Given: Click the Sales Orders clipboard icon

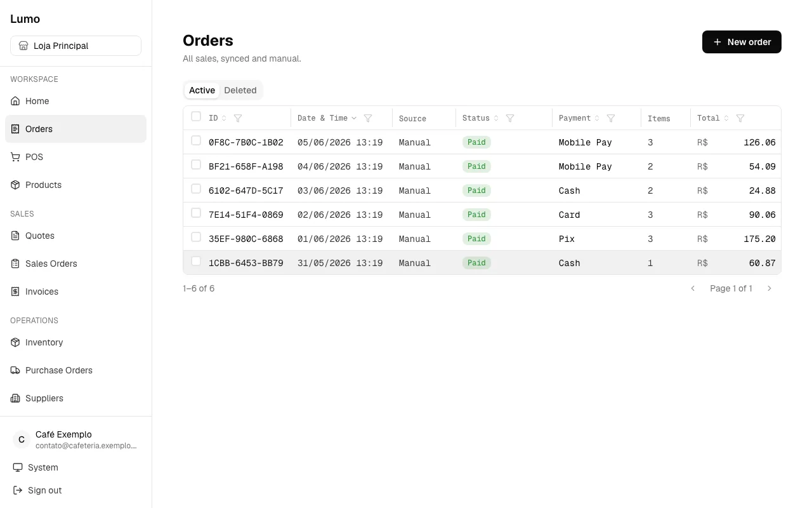Looking at the screenshot, I should [15, 264].
